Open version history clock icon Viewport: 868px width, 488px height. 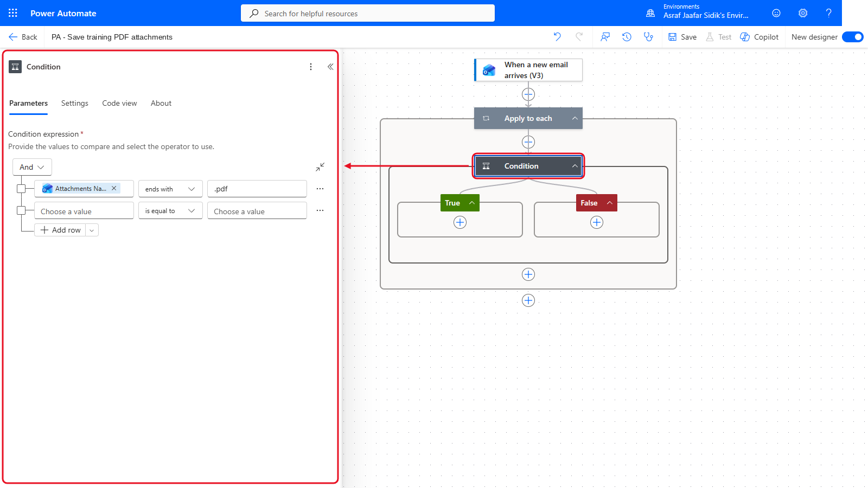(627, 37)
